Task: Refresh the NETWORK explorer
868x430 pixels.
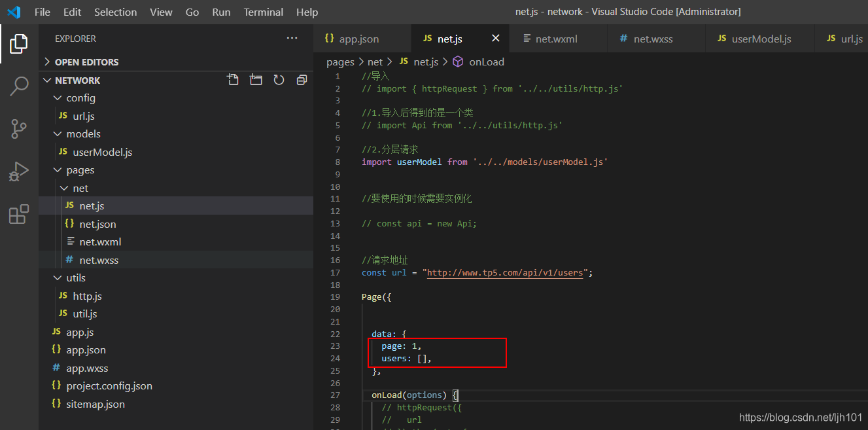Action: [279, 80]
